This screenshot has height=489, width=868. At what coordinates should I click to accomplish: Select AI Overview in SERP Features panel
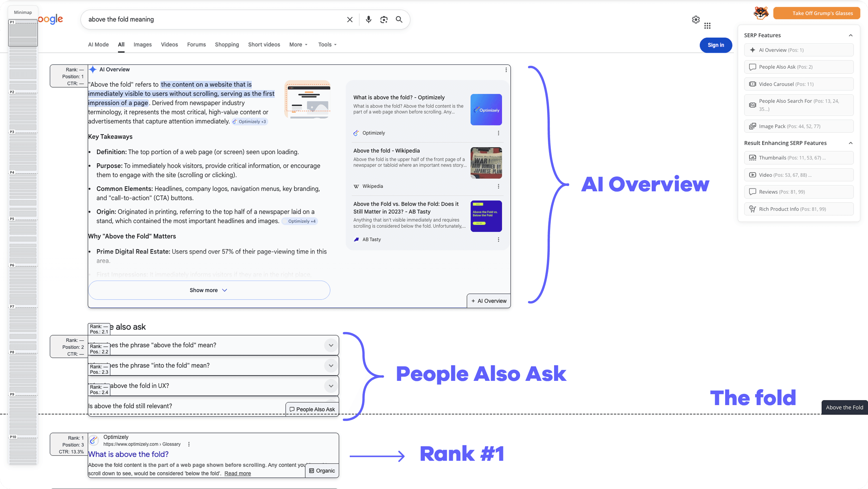click(799, 50)
